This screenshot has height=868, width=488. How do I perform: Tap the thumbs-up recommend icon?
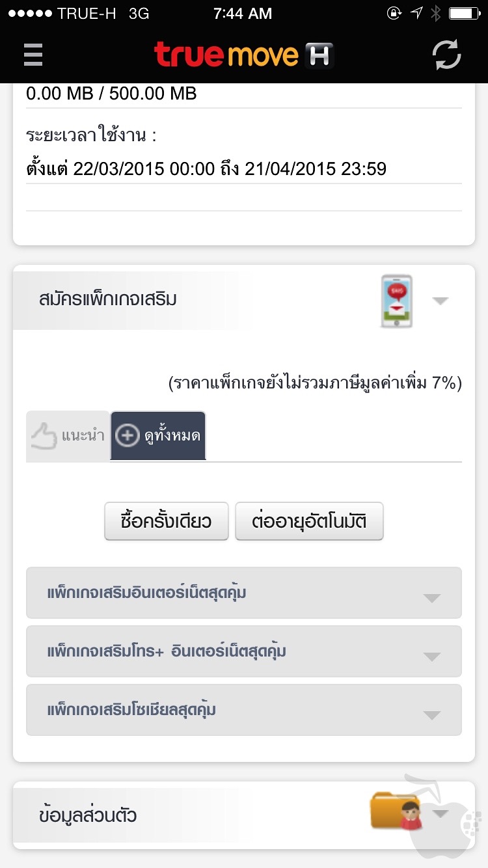click(44, 436)
